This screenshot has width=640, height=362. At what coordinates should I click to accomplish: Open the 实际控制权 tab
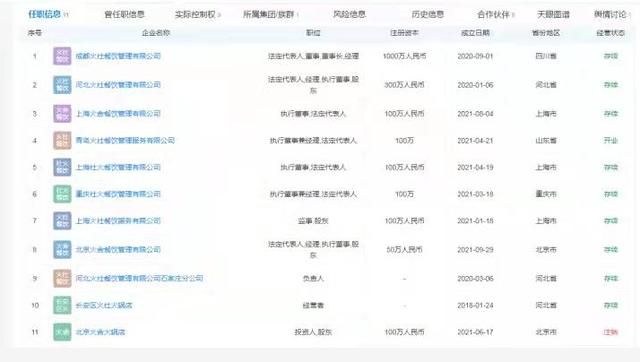[x=196, y=14]
